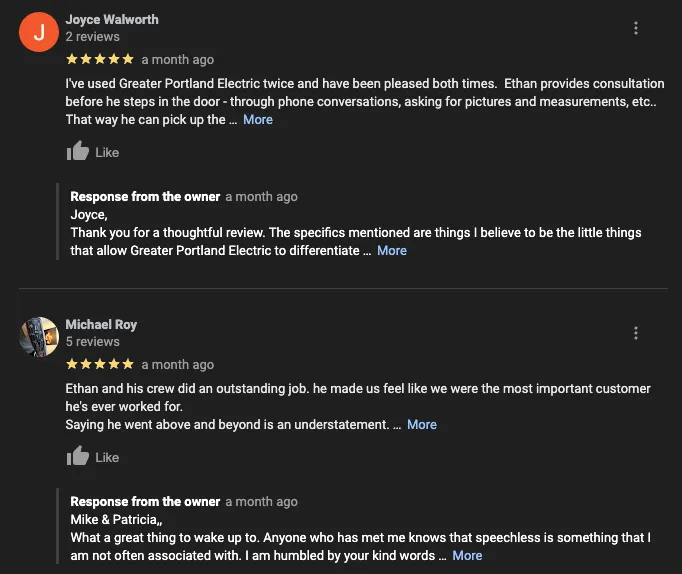This screenshot has height=574, width=682.
Task: Open Joyce Walworth's reviewer profile name
Action: pos(112,19)
